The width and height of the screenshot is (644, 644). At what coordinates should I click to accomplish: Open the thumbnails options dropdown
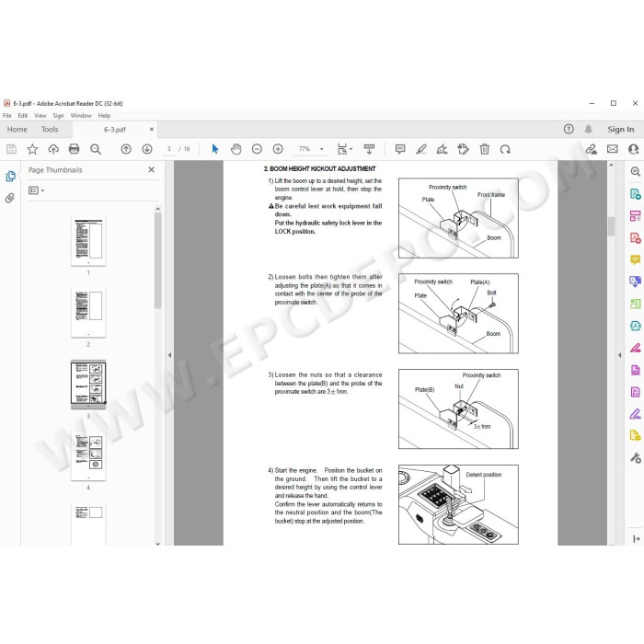(x=37, y=190)
